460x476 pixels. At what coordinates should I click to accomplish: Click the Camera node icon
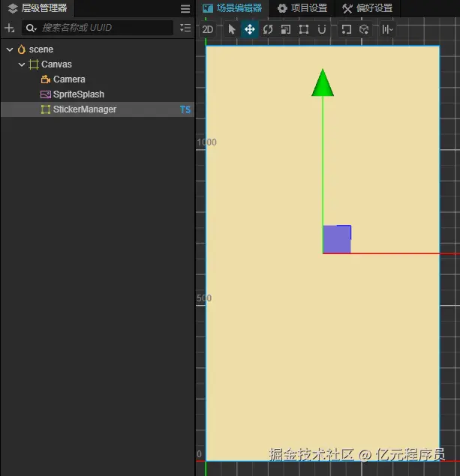pos(46,79)
